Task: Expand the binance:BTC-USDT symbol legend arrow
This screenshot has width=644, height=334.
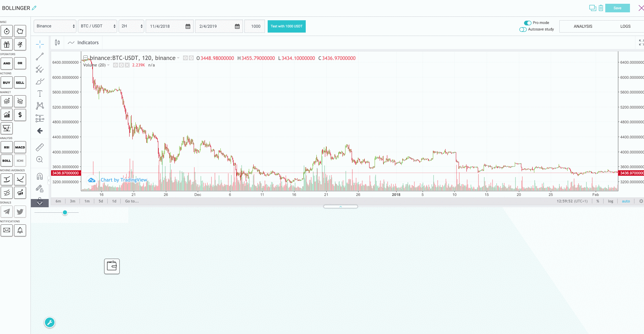Action: pos(178,58)
